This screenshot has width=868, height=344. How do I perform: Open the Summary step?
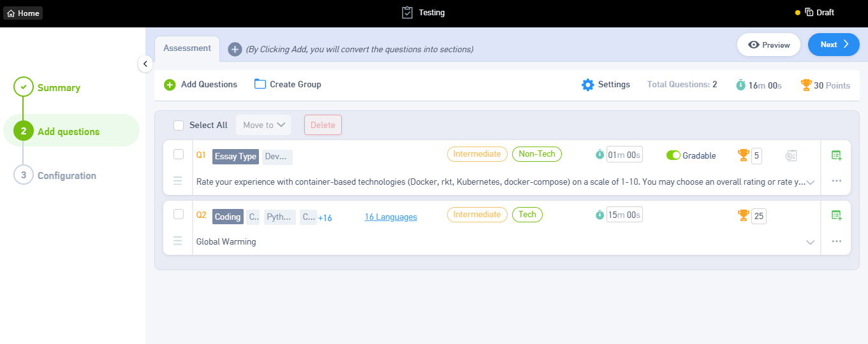point(59,88)
